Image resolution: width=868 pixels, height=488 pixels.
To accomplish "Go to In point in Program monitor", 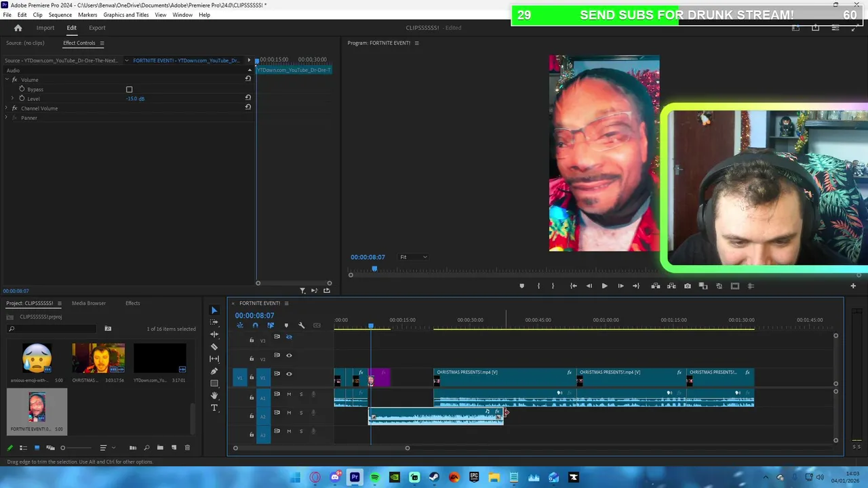I will pyautogui.click(x=573, y=286).
